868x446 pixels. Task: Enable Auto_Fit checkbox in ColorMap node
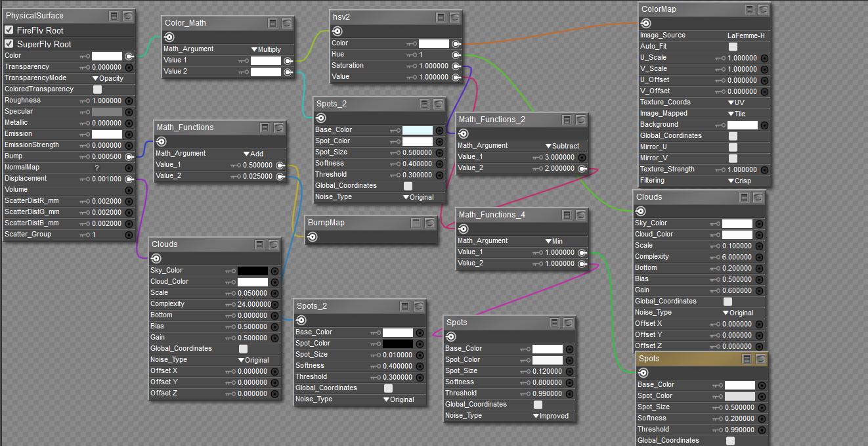pyautogui.click(x=733, y=47)
